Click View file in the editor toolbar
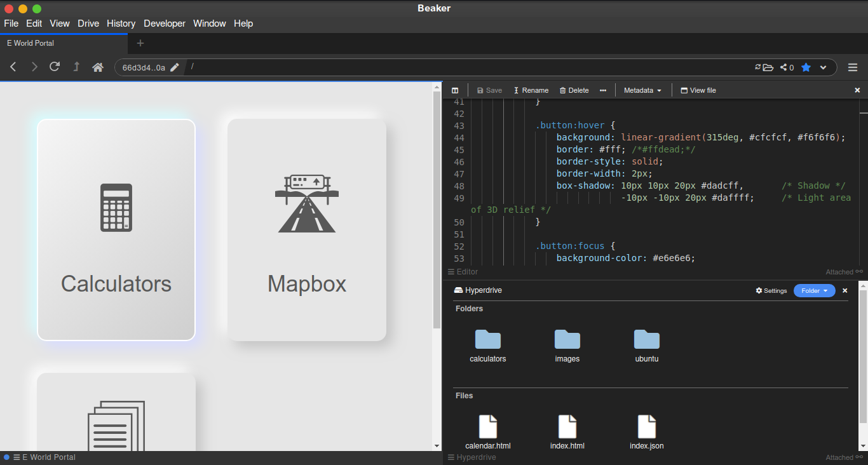Image resolution: width=868 pixels, height=465 pixels. [698, 90]
